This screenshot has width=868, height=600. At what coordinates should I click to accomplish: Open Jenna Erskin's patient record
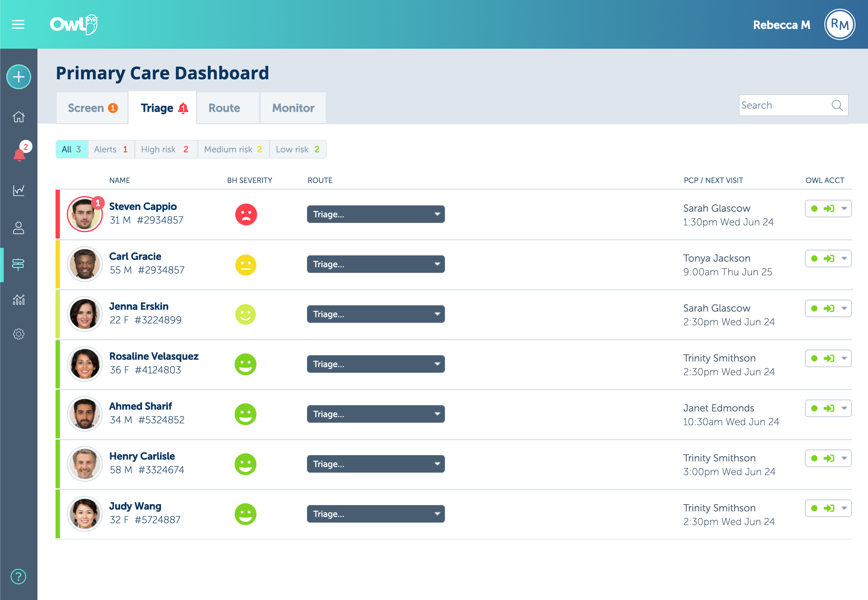point(139,306)
